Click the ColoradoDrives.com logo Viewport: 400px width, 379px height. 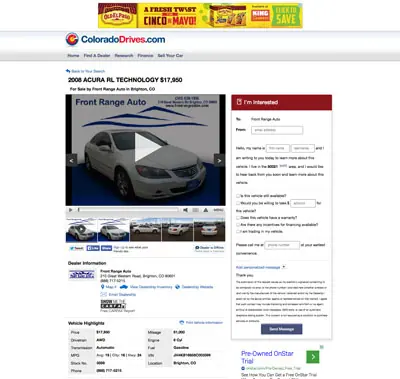[x=115, y=39]
